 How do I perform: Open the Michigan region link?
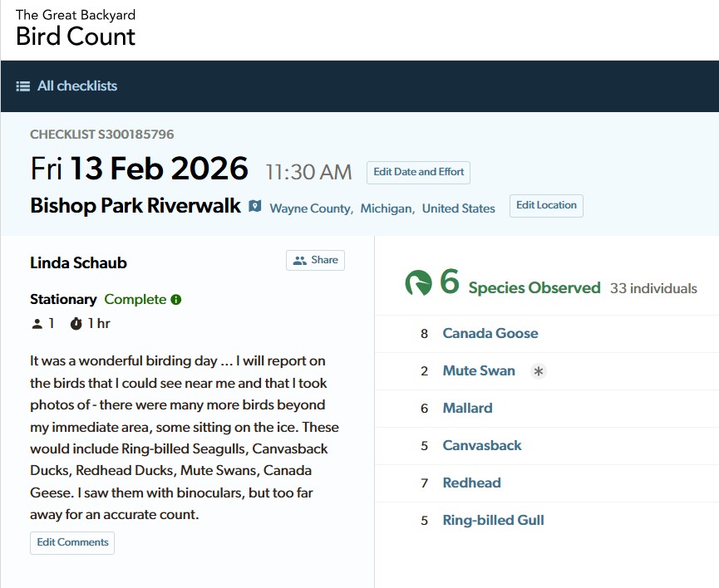click(x=387, y=208)
